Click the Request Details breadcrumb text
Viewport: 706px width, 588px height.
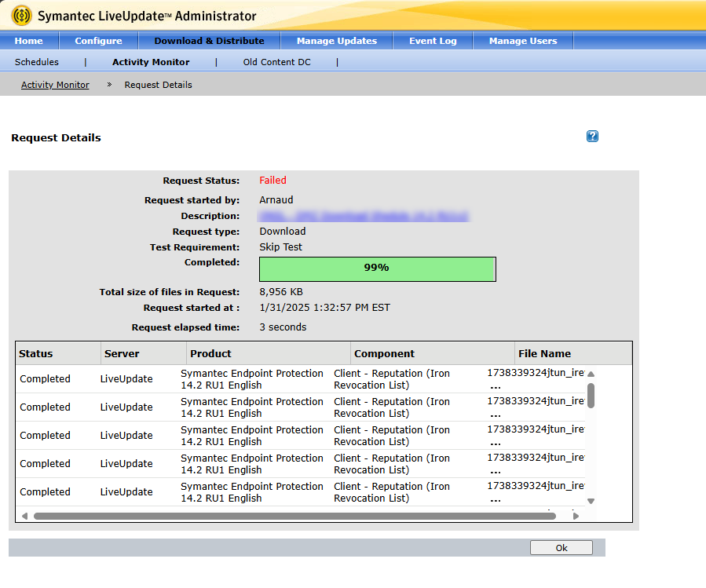pyautogui.click(x=158, y=85)
